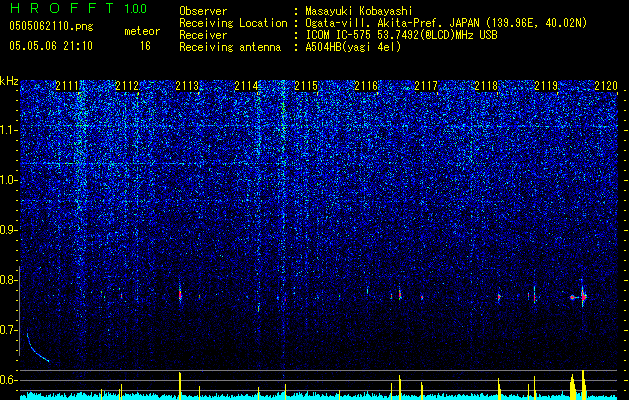Click the 1.0 frequency axis label
The image size is (629, 400).
coord(9,181)
